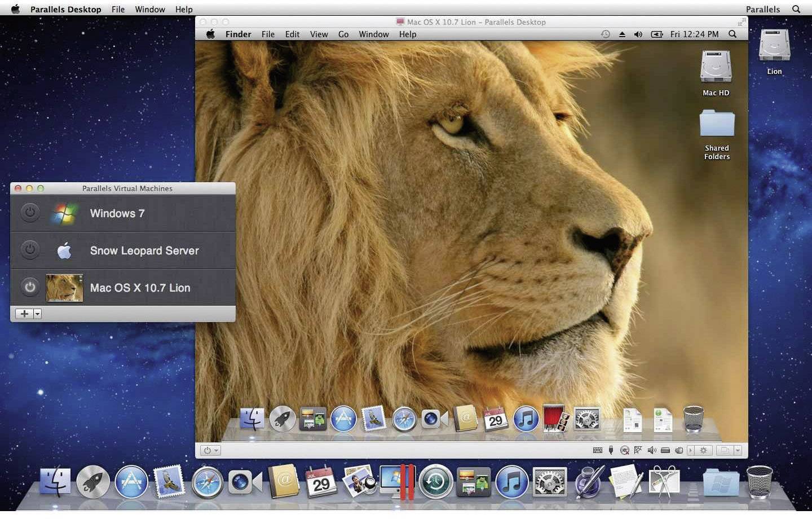This screenshot has width=812, height=519.
Task: Open the view mode dropdown arrow in status bar
Action: pyautogui.click(x=738, y=450)
